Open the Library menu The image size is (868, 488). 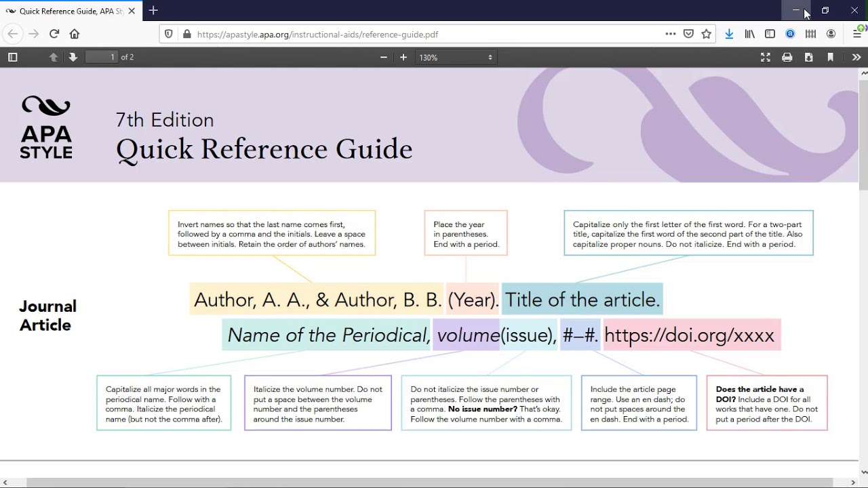coord(749,34)
